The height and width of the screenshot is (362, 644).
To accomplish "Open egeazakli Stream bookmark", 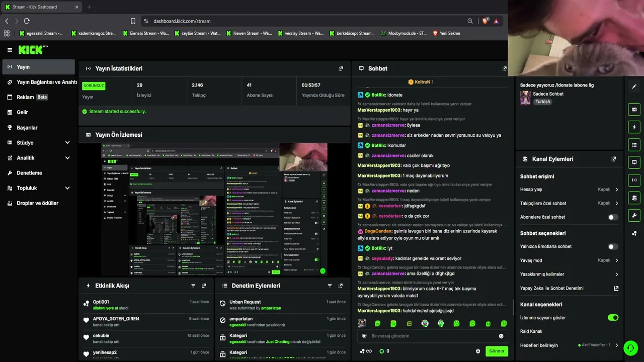I will click(x=41, y=33).
